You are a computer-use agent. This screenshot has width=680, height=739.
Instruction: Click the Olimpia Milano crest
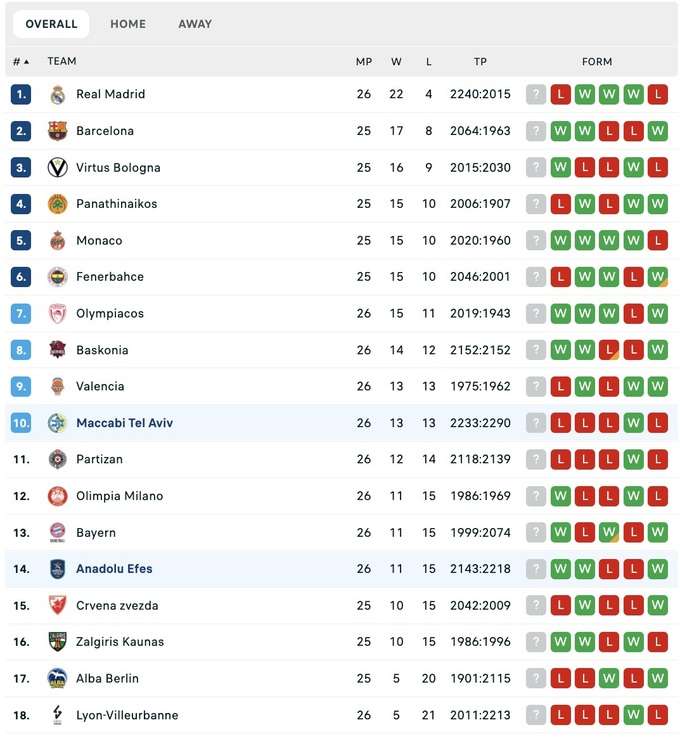58,496
